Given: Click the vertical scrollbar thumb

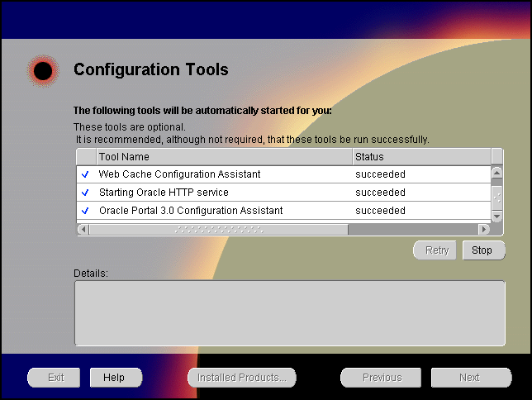Looking at the screenshot, I should (x=496, y=198).
